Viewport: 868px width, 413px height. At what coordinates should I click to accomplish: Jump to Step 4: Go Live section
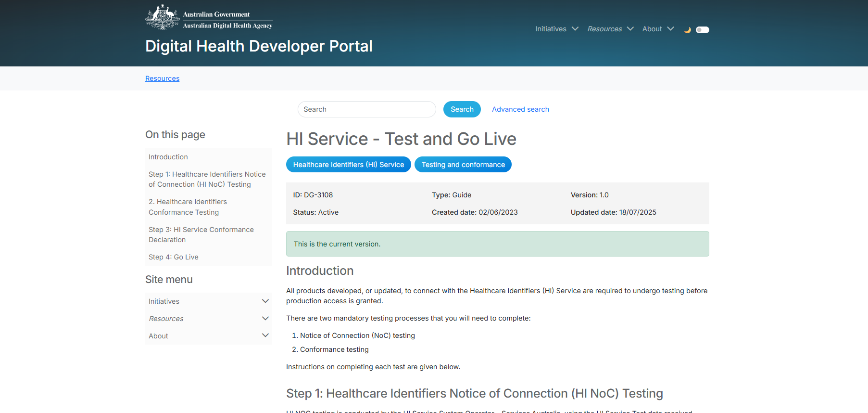(x=174, y=257)
